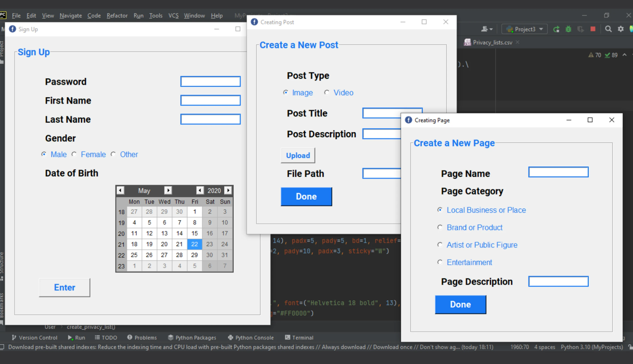Click create_privacy_list() breadcrumb
633x364 pixels.
click(x=91, y=327)
